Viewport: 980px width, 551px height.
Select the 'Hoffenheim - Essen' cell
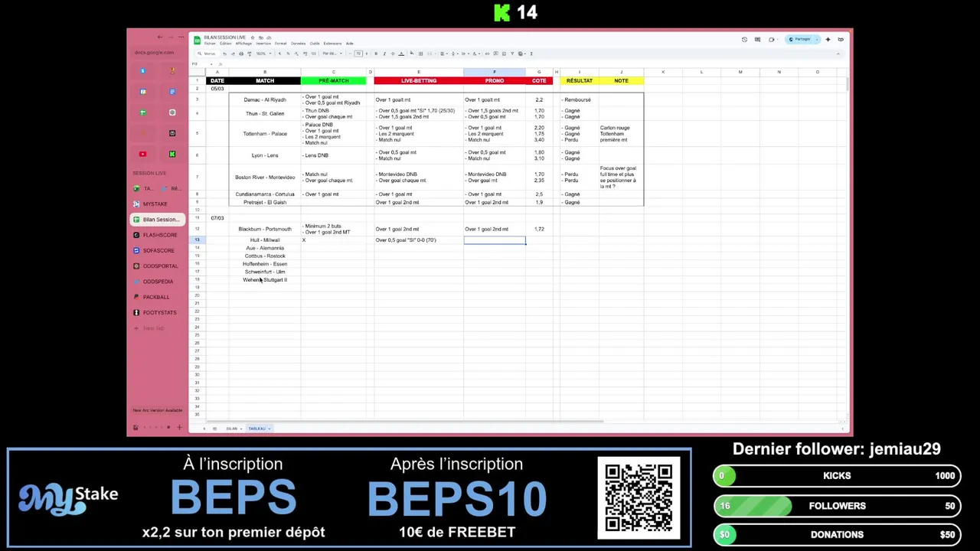point(265,264)
